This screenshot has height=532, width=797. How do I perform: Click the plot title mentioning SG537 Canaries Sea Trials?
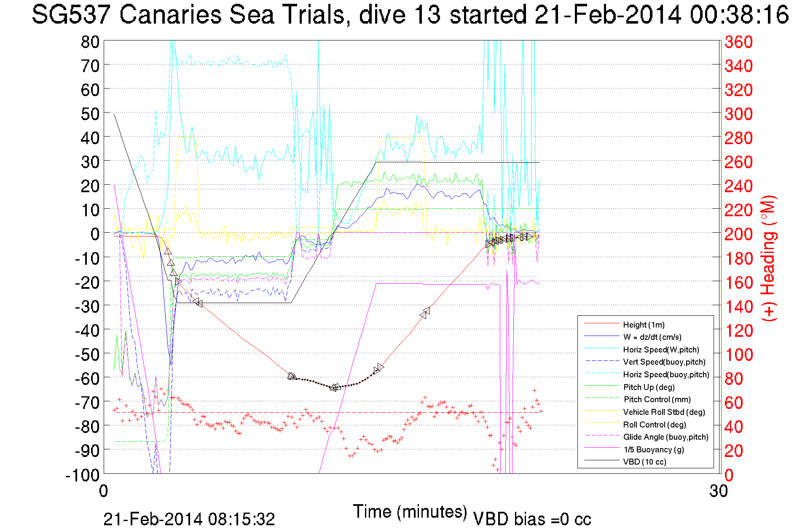[x=410, y=15]
